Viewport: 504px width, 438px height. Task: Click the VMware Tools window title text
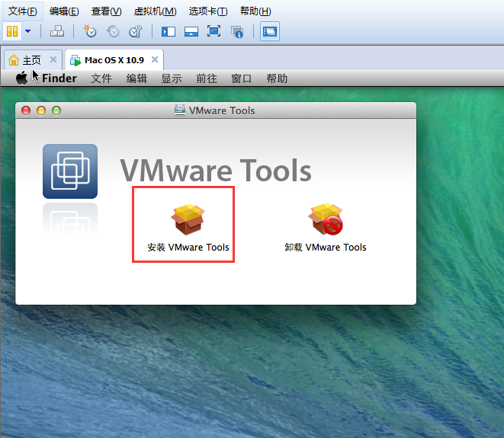click(x=221, y=110)
